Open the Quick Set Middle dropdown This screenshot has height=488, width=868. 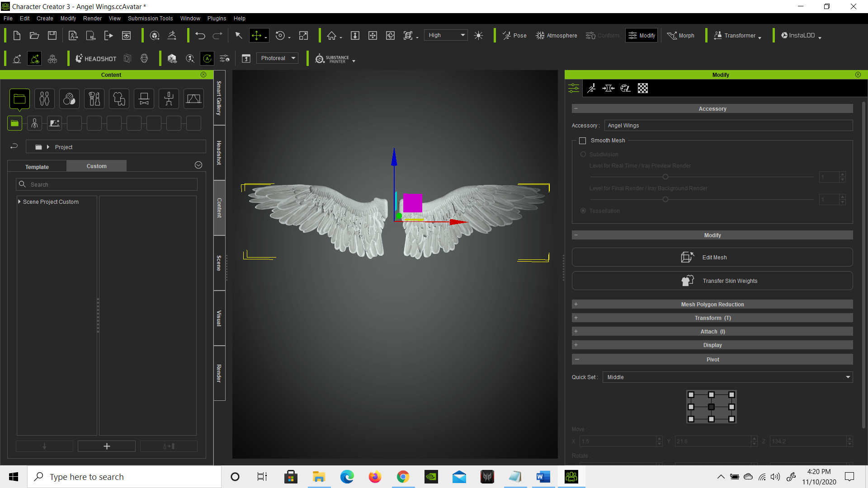[x=727, y=377]
